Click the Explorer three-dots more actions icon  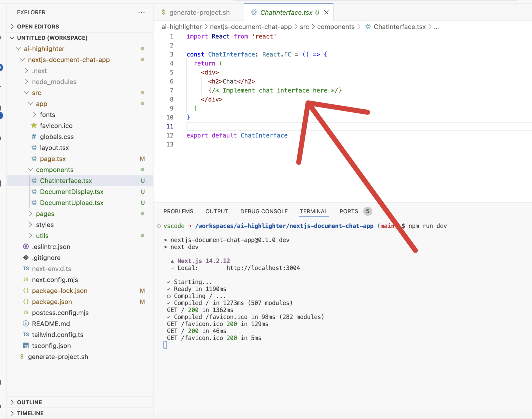click(141, 12)
